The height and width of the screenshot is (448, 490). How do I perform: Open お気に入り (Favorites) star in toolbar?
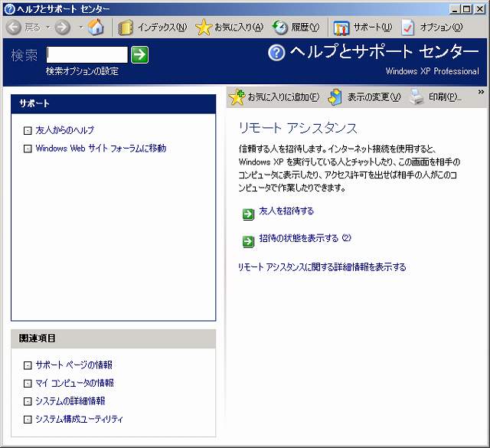(229, 28)
